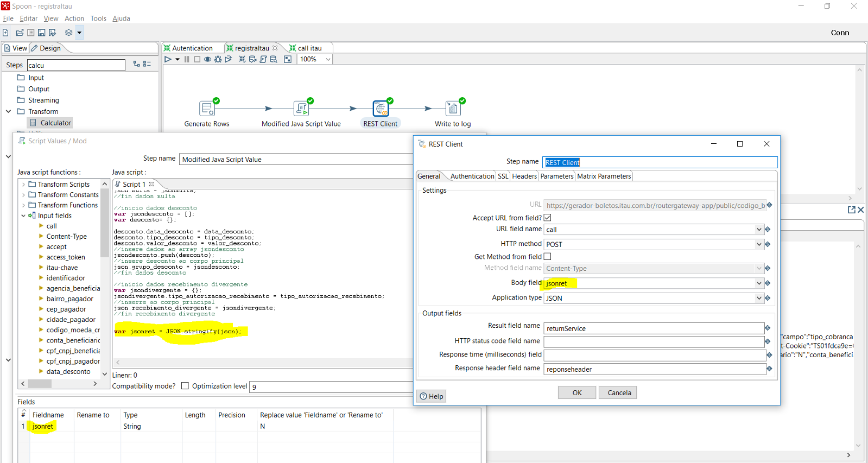Click the Open file folder icon

tap(20, 33)
